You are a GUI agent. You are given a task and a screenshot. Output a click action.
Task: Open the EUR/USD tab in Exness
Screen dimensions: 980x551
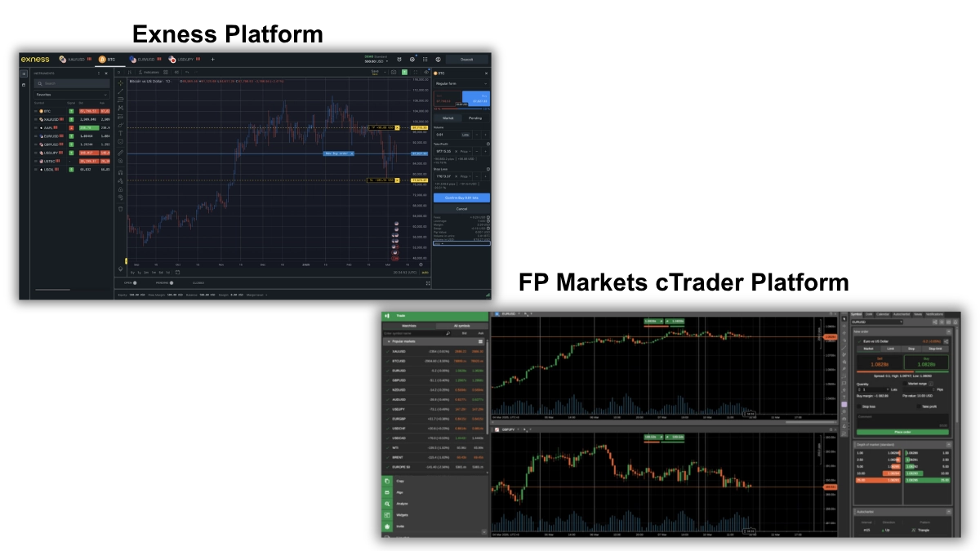tap(145, 60)
